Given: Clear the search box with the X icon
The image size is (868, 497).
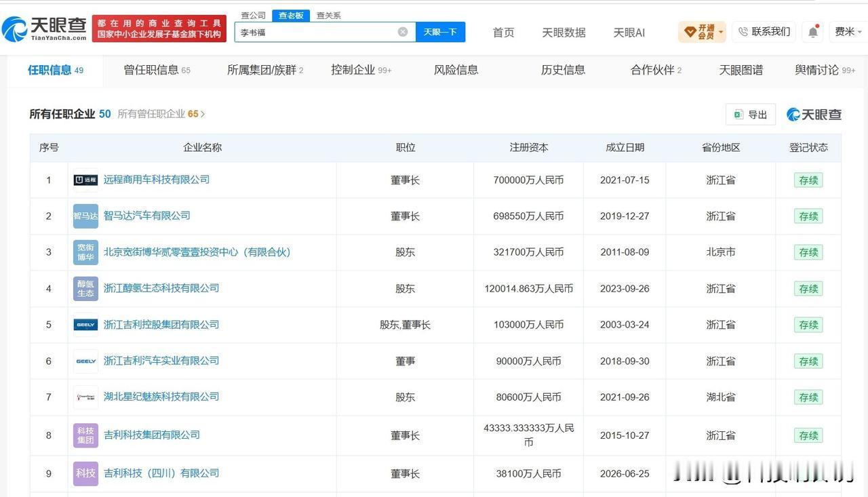Looking at the screenshot, I should pos(403,32).
